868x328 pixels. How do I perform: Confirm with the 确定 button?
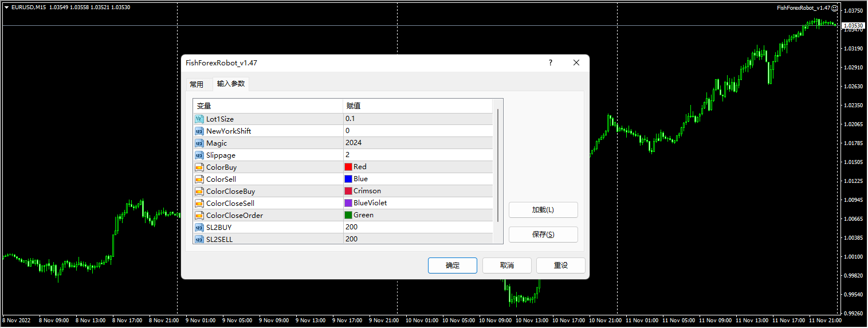(453, 265)
